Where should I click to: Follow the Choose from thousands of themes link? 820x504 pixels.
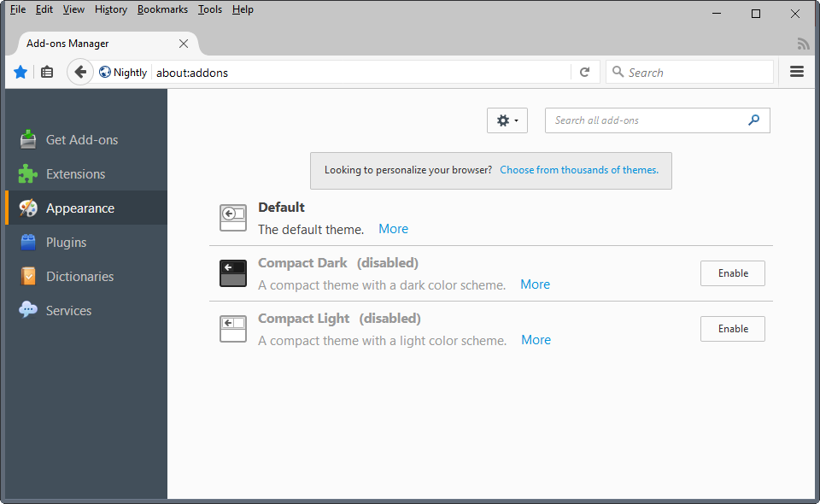coord(579,170)
